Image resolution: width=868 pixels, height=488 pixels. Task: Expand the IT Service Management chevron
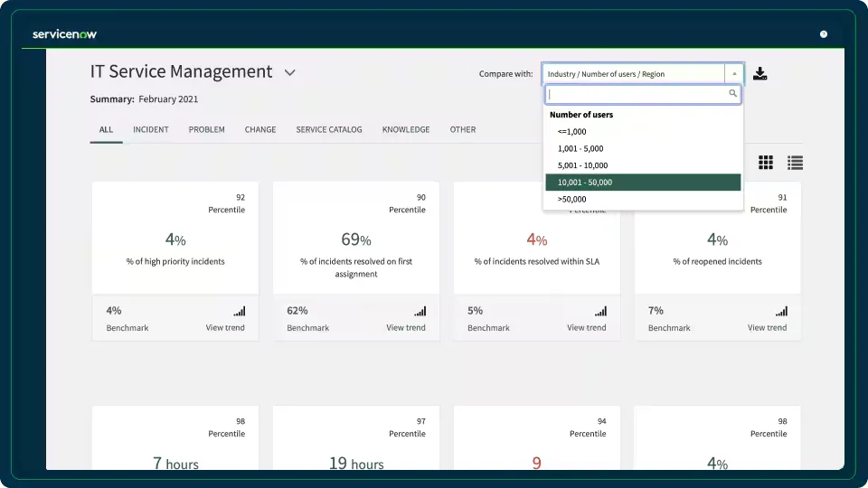(289, 72)
